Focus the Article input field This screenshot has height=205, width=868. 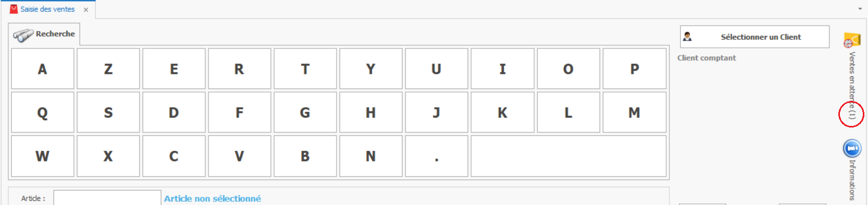pos(107,198)
